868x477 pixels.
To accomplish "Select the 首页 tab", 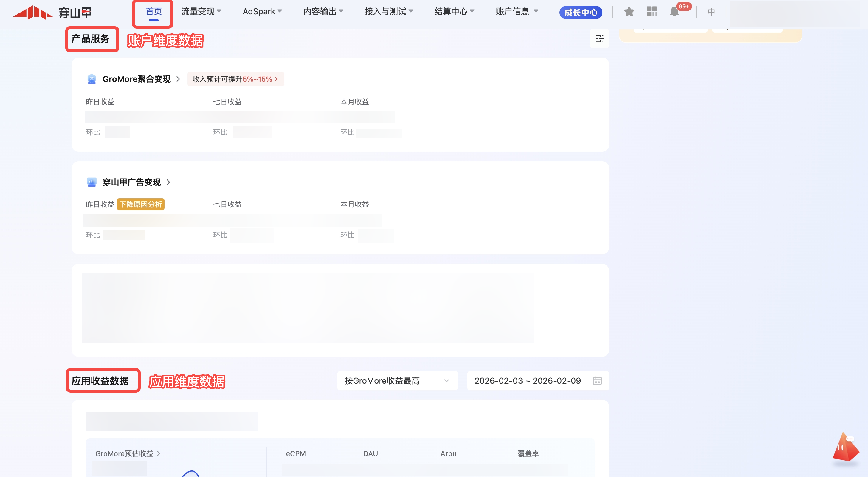I will (153, 11).
